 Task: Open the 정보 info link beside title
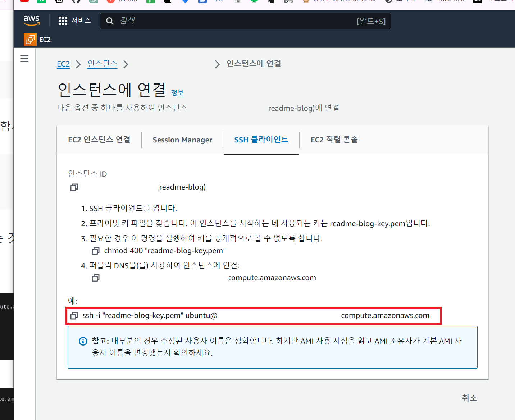177,93
